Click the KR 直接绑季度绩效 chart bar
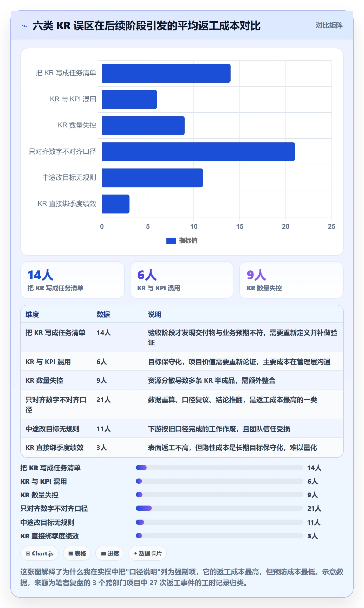Screen dimensions: 364x608 [116, 204]
